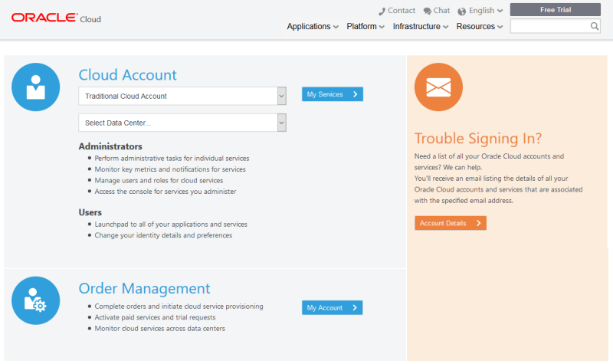Click the arrow on Account Details button
The height and width of the screenshot is (364, 613).
click(x=478, y=223)
